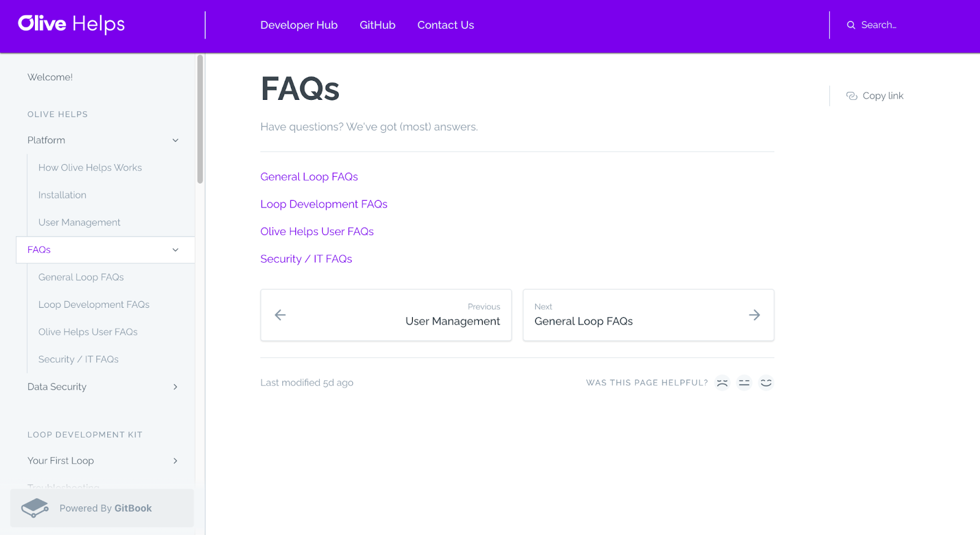Open User Management in sidebar
Viewport: 980px width, 535px height.
point(79,223)
